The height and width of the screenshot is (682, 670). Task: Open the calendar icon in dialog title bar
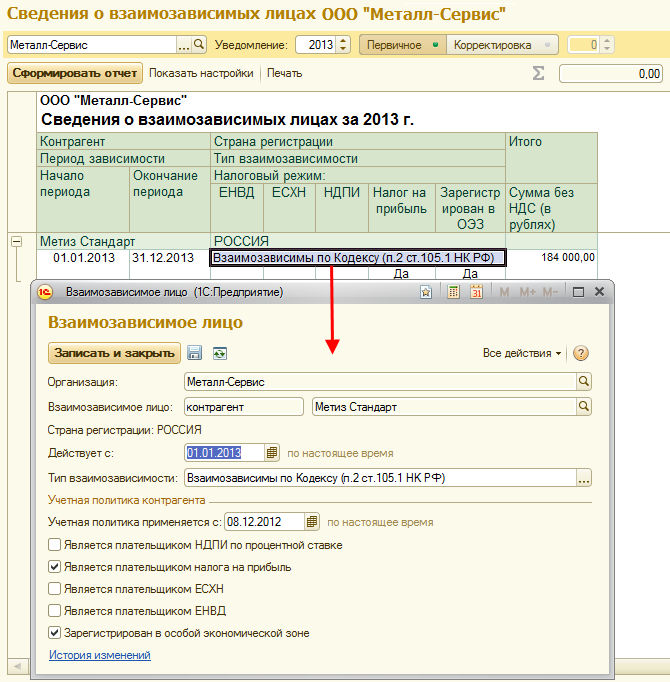click(476, 292)
